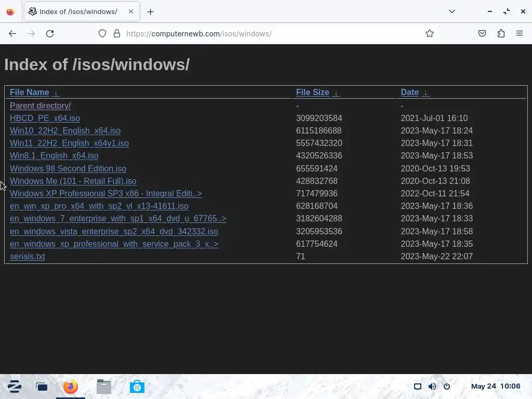Screen dimensions: 532x399
Task: Download Windows Me (101 - Retail Full).iso
Action: (x=73, y=181)
